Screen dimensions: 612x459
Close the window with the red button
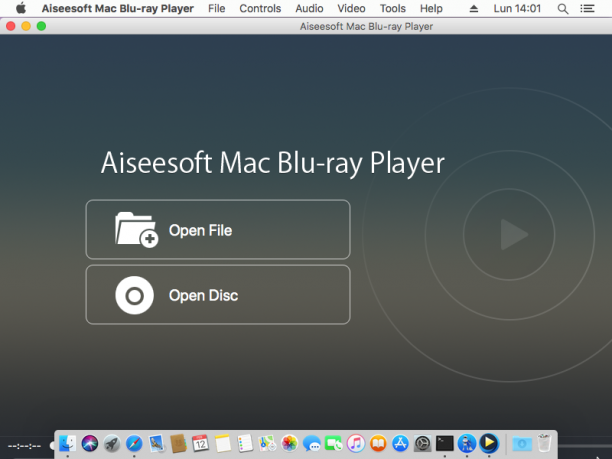[11, 26]
